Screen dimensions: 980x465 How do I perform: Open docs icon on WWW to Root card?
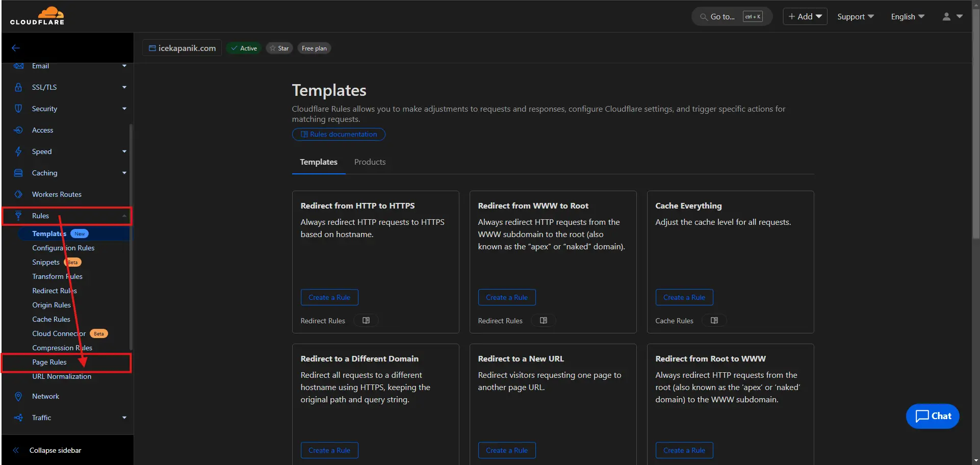[544, 320]
